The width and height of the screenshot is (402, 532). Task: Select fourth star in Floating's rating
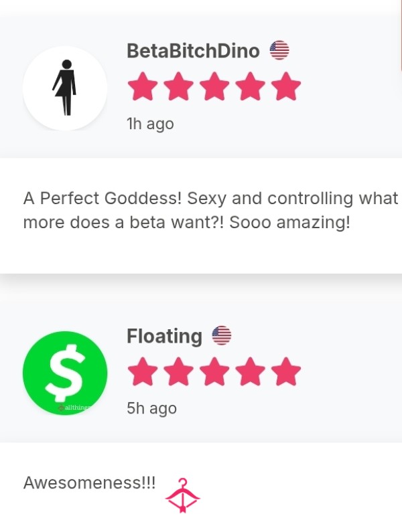coord(250,371)
